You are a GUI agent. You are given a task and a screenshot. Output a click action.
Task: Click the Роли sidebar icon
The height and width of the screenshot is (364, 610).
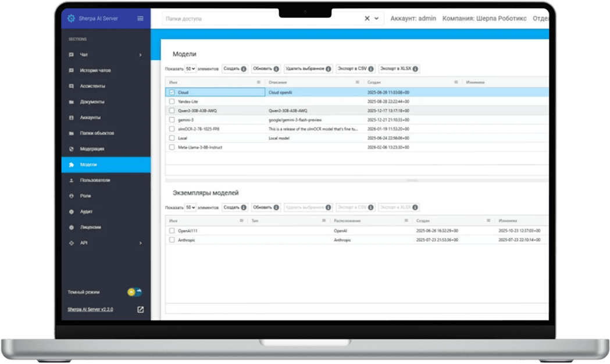tap(71, 196)
